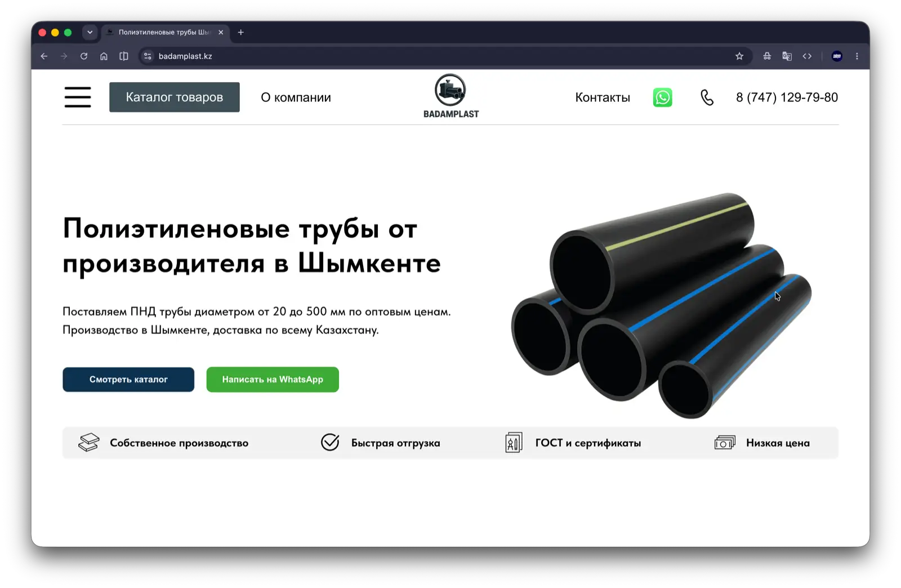This screenshot has height=588, width=901.
Task: Open the hamburger menu icon
Action: click(x=78, y=97)
